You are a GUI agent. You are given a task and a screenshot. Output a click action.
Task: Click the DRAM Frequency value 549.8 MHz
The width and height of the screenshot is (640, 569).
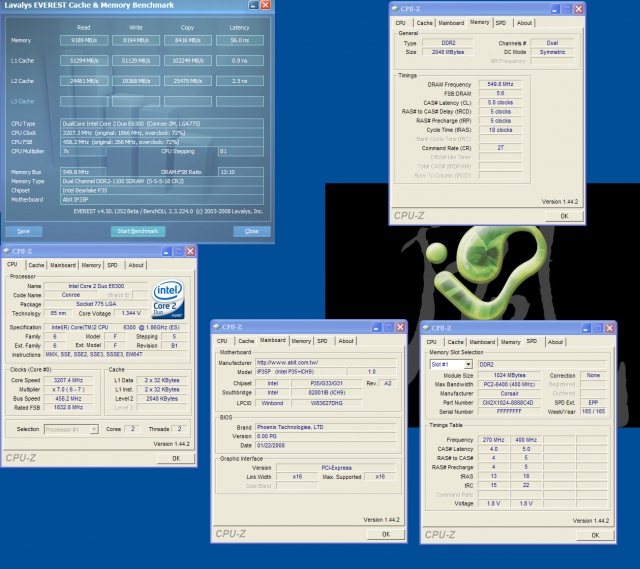(500, 84)
